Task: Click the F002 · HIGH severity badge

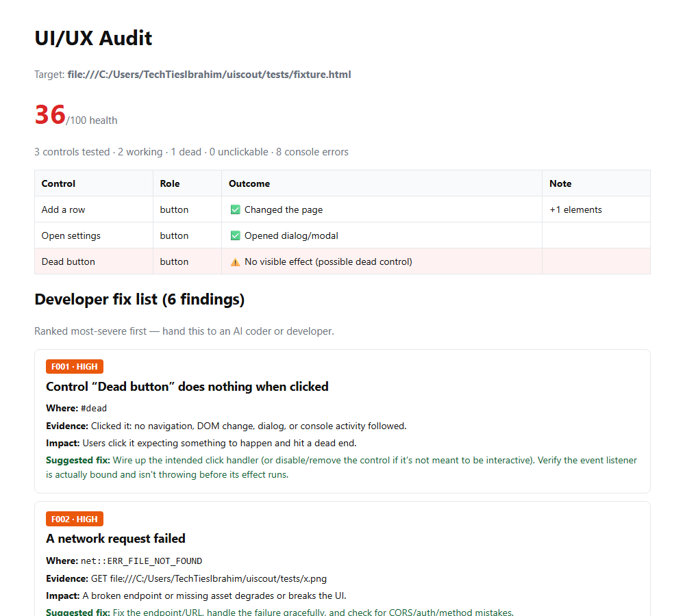Action: click(x=75, y=519)
